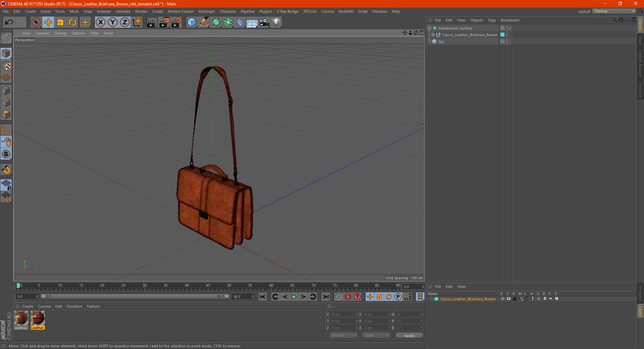Toggle Z axis lock
This screenshot has width=644, height=349.
coord(125,22)
